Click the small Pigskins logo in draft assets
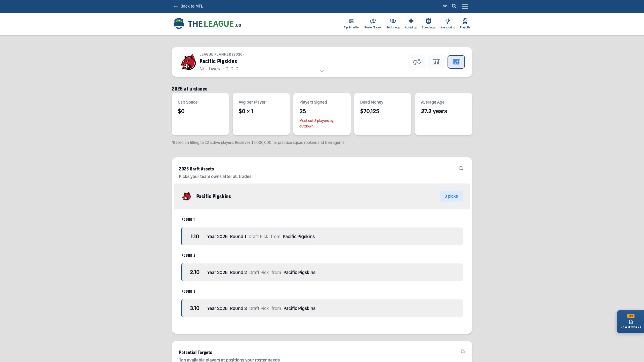 point(186,196)
